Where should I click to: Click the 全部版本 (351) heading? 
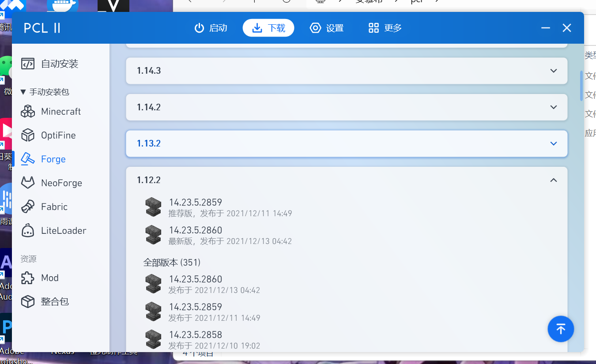pyautogui.click(x=172, y=263)
